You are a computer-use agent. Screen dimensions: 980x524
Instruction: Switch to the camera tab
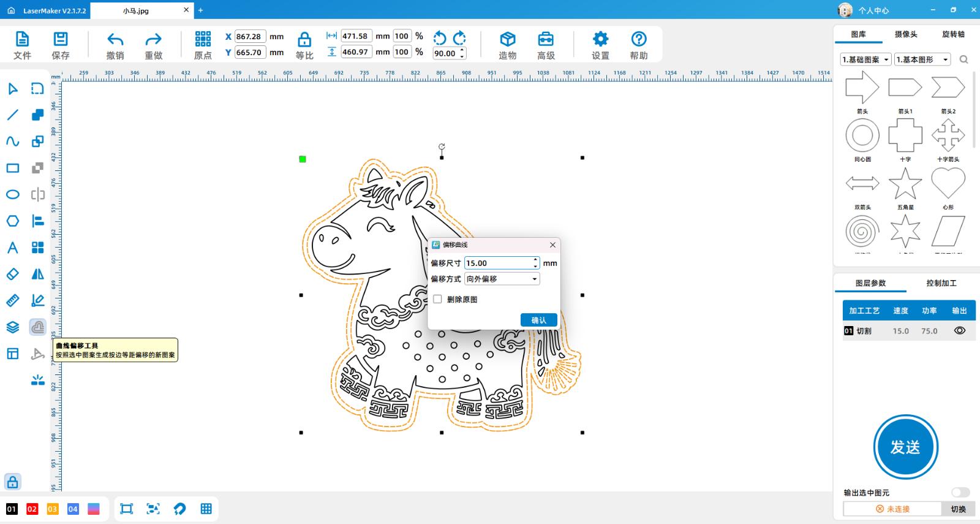[905, 34]
